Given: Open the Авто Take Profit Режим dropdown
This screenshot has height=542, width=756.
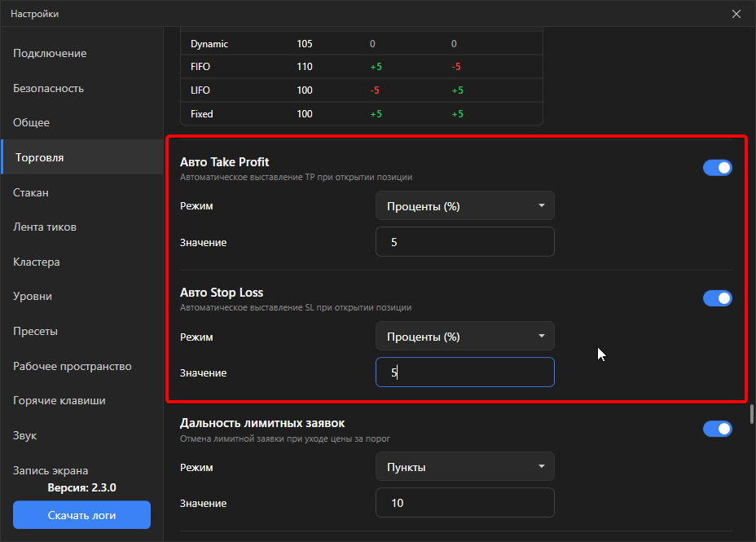Looking at the screenshot, I should [x=465, y=206].
